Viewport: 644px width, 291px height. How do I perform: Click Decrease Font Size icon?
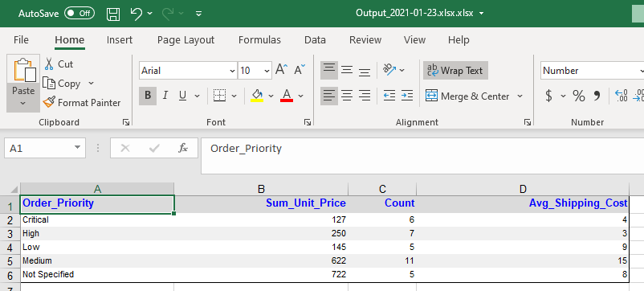300,70
